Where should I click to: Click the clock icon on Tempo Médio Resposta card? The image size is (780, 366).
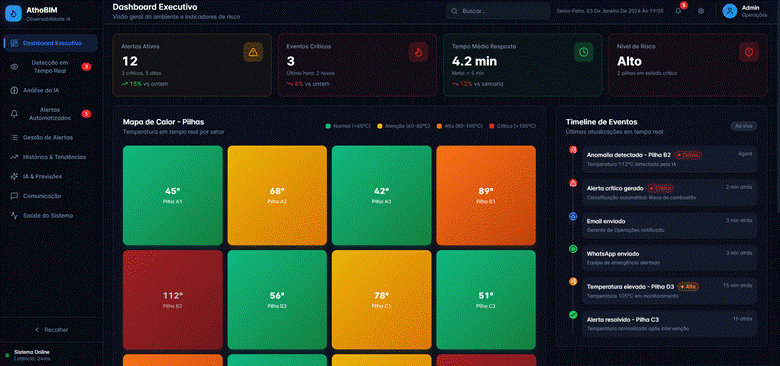tap(584, 52)
